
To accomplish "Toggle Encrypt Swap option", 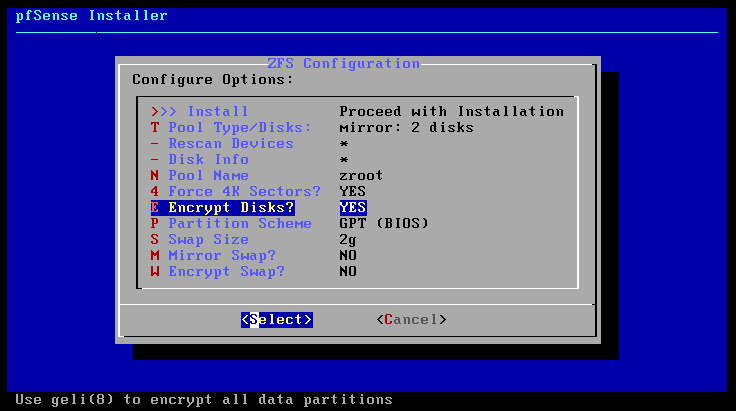I will [x=218, y=271].
